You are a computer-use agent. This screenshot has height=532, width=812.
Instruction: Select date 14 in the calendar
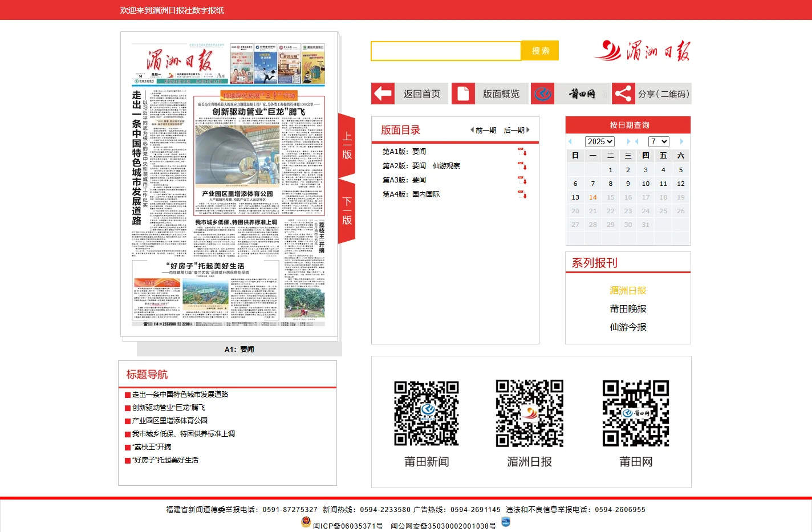pos(593,197)
